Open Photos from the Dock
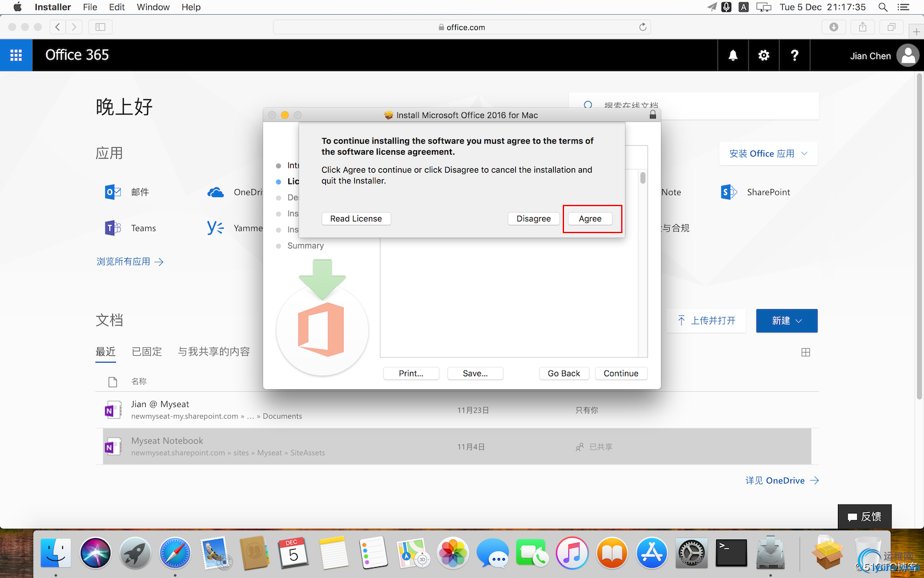 [x=453, y=553]
